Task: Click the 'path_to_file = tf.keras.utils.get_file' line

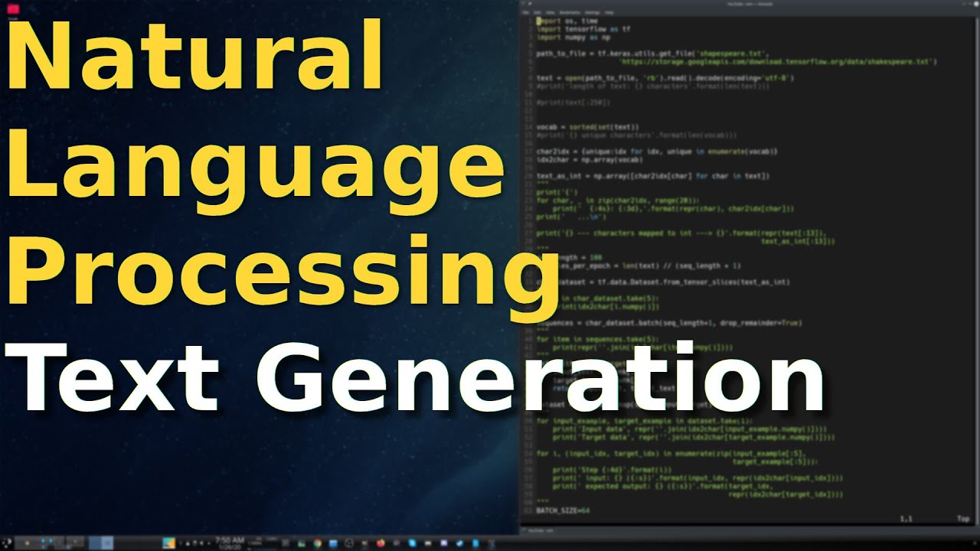Action: (x=653, y=54)
